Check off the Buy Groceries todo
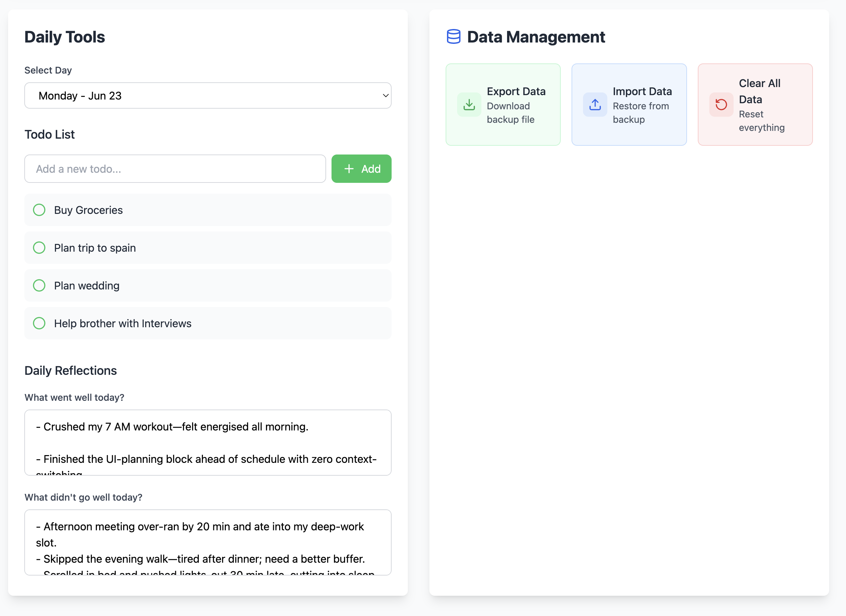846x616 pixels. (39, 210)
